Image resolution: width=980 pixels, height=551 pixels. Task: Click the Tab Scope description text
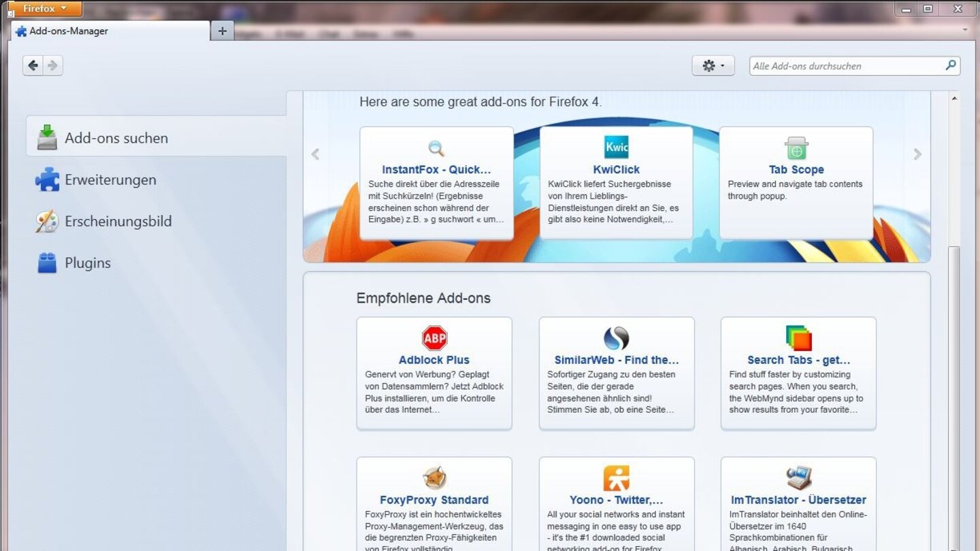pos(795,190)
